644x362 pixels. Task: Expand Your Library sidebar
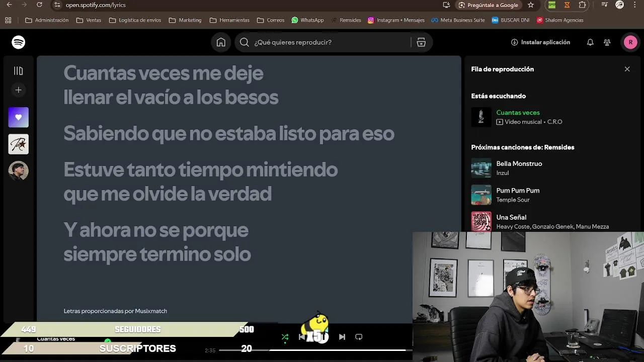pyautogui.click(x=19, y=71)
